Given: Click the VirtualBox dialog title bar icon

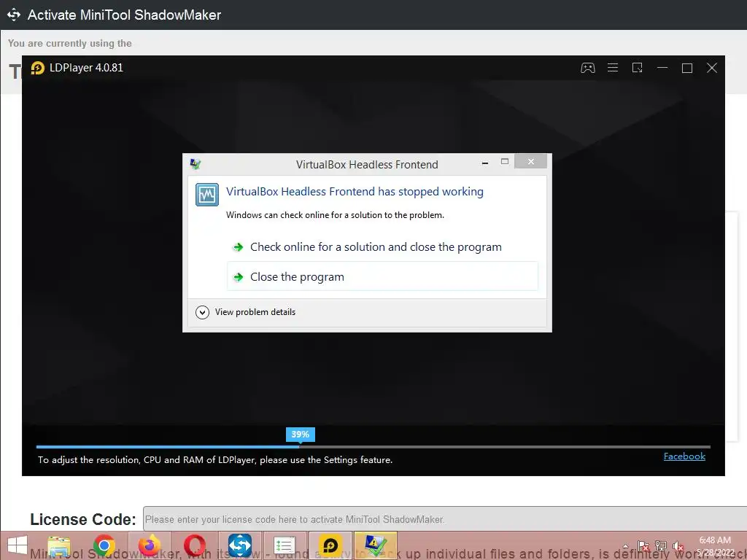Looking at the screenshot, I should pos(196,164).
